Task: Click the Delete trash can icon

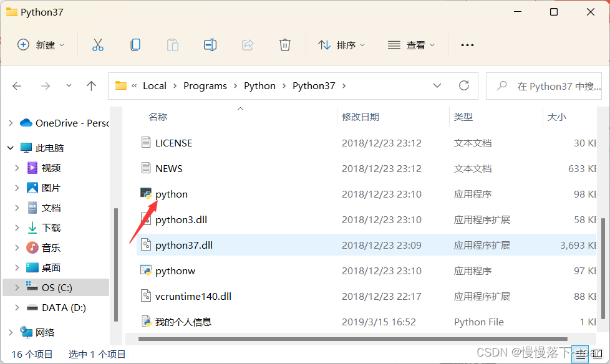Action: coord(285,45)
